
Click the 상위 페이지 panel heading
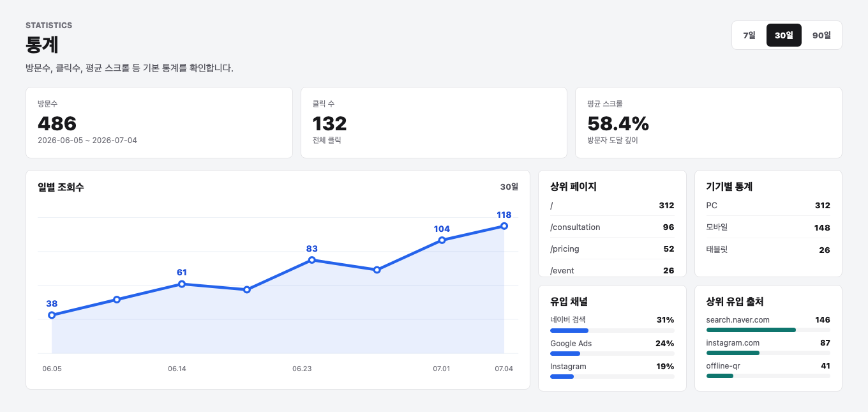tap(573, 187)
